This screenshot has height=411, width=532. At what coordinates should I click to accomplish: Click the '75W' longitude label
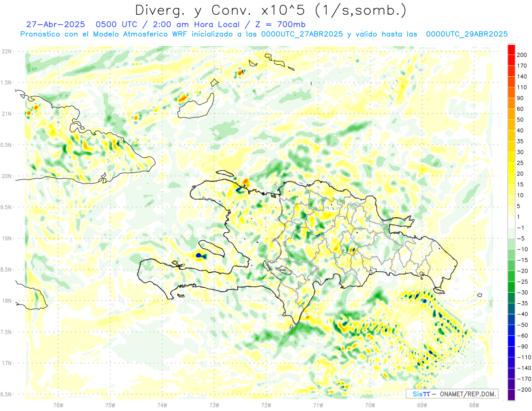(x=110, y=405)
